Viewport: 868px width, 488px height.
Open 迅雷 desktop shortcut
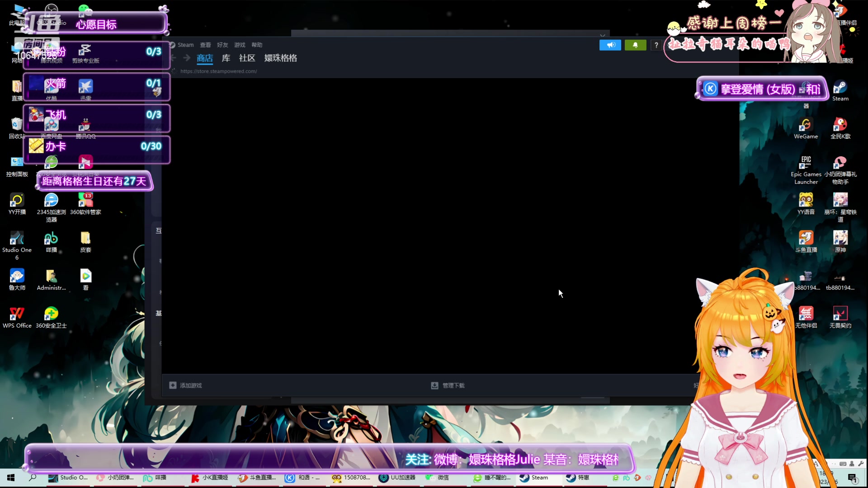(85, 89)
